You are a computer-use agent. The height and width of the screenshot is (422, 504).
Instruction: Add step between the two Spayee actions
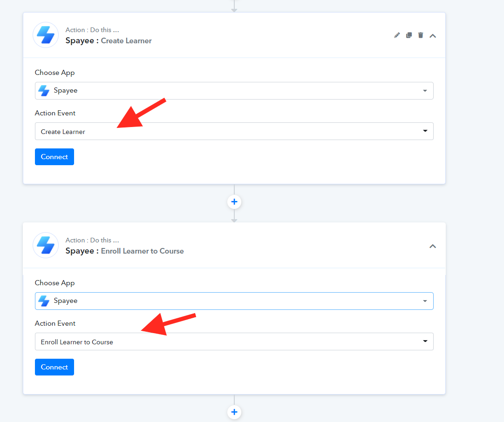(x=234, y=201)
